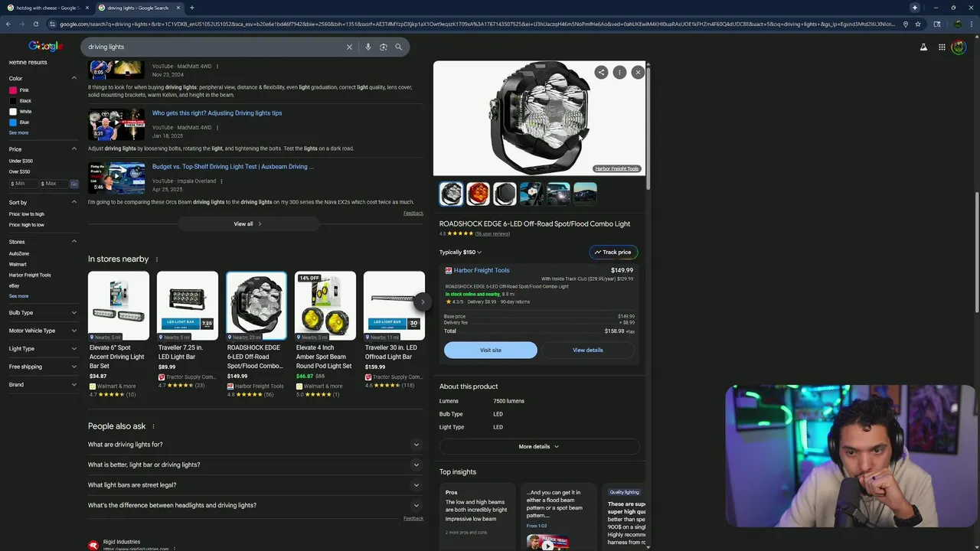Viewport: 980px width, 551px height.
Task: Open search by image (Lens) icon
Action: (383, 47)
